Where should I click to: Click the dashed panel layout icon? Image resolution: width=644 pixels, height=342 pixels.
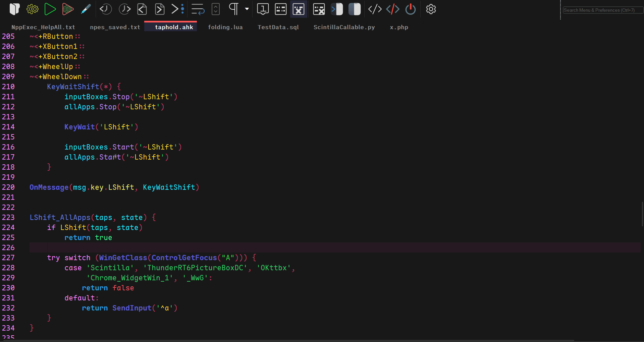[281, 9]
